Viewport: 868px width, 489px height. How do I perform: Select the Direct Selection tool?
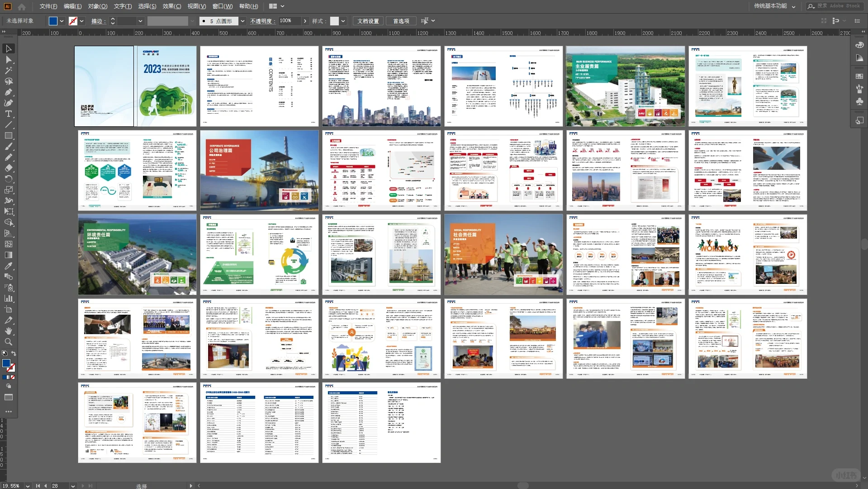tap(8, 59)
